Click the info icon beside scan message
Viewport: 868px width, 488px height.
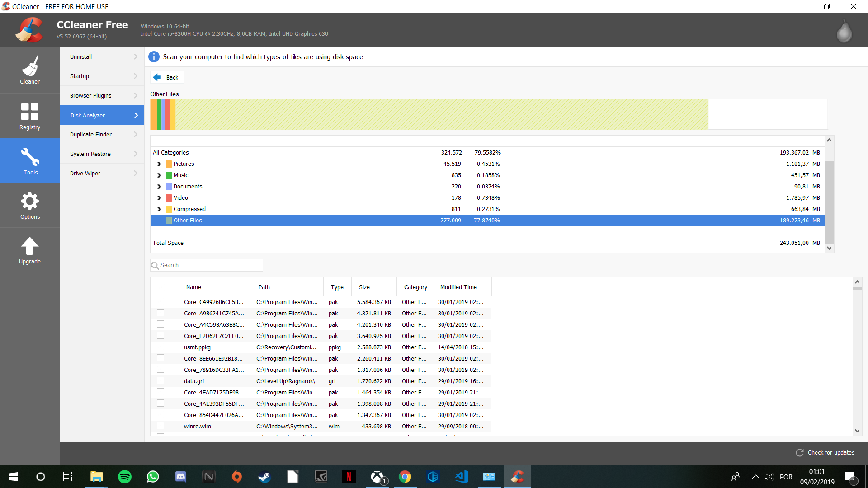pos(154,57)
